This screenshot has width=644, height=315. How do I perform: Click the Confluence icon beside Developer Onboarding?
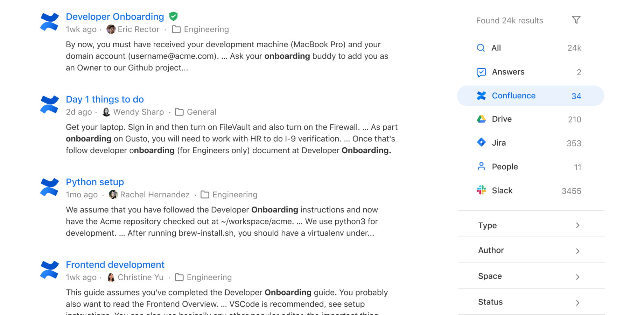pyautogui.click(x=49, y=22)
